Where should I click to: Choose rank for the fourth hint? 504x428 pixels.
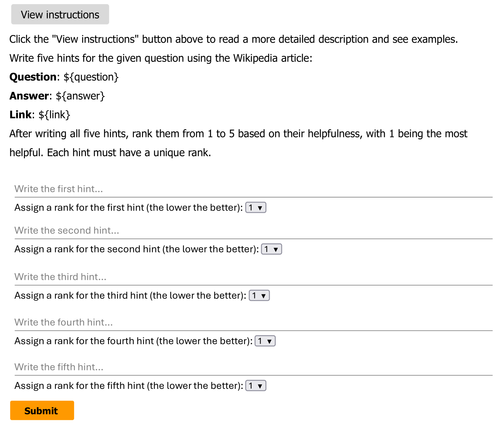pos(265,341)
